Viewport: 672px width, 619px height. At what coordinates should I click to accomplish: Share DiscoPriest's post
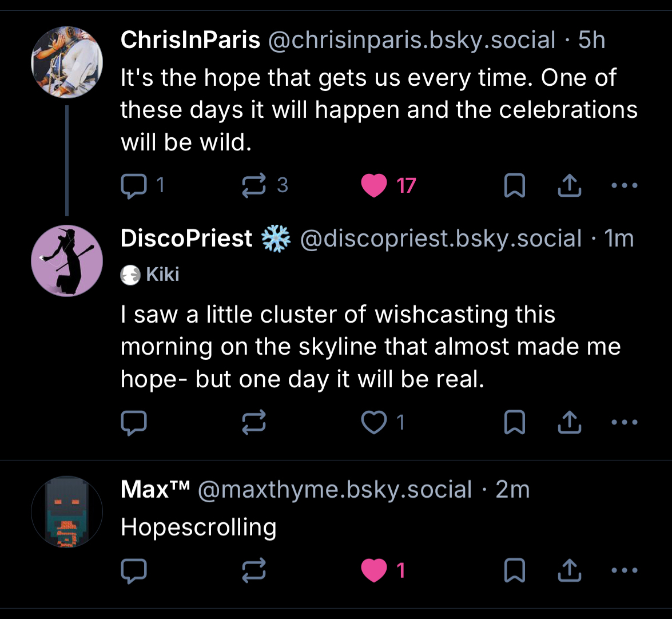(568, 423)
